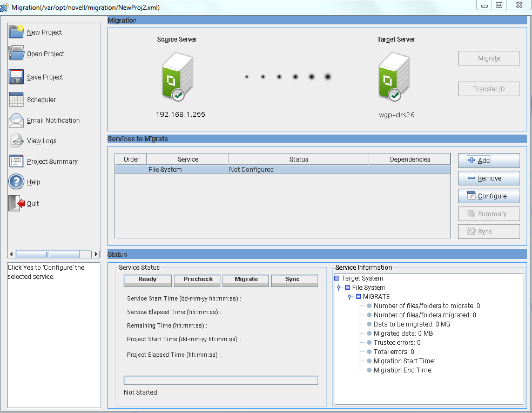The width and height of the screenshot is (532, 413).
Task: Open the Scheduler calendar icon
Action: [16, 99]
